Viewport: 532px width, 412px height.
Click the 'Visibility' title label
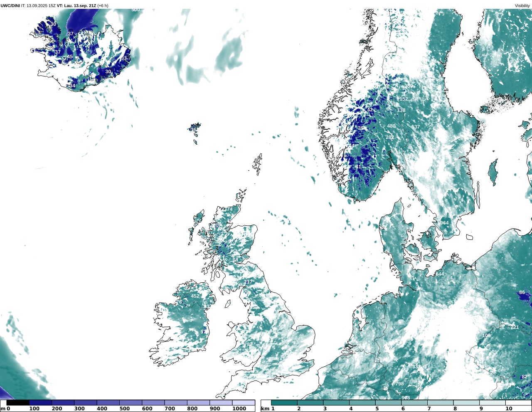(522, 6)
